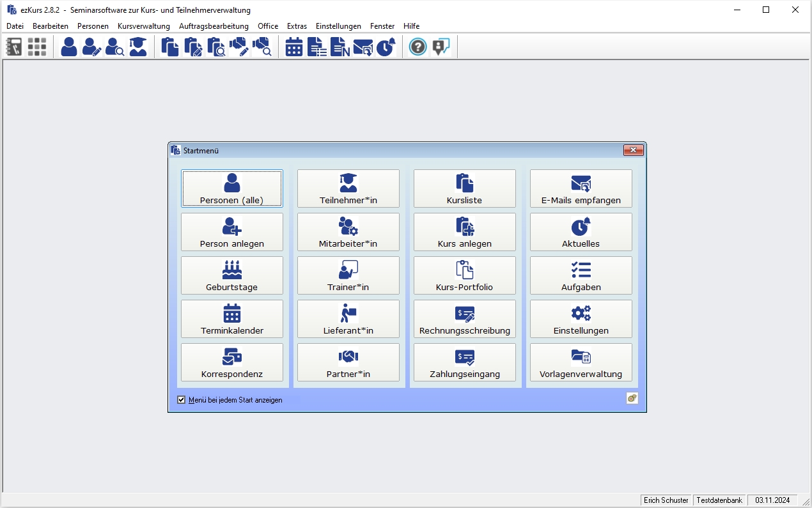Click the Teilnehmer*in button
This screenshot has height=508, width=812.
pyautogui.click(x=348, y=189)
